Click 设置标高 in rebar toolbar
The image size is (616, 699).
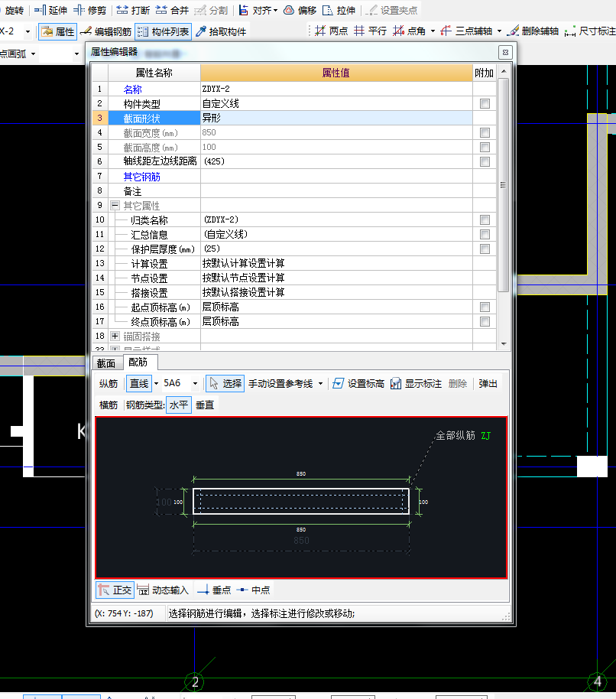coord(358,383)
